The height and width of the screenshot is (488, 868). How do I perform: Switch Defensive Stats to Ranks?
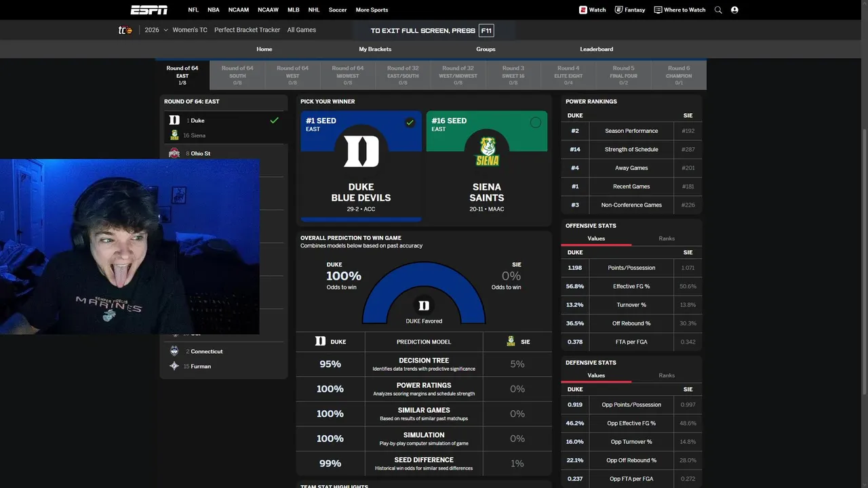point(667,375)
